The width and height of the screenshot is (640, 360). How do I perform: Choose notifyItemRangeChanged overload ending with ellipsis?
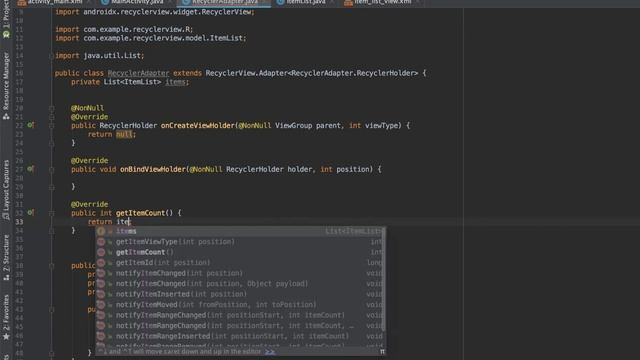[240, 326]
